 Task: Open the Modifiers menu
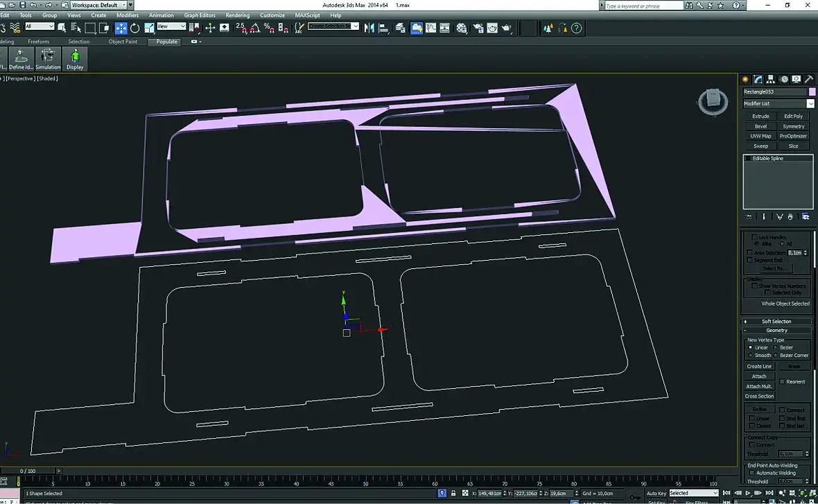(x=127, y=15)
